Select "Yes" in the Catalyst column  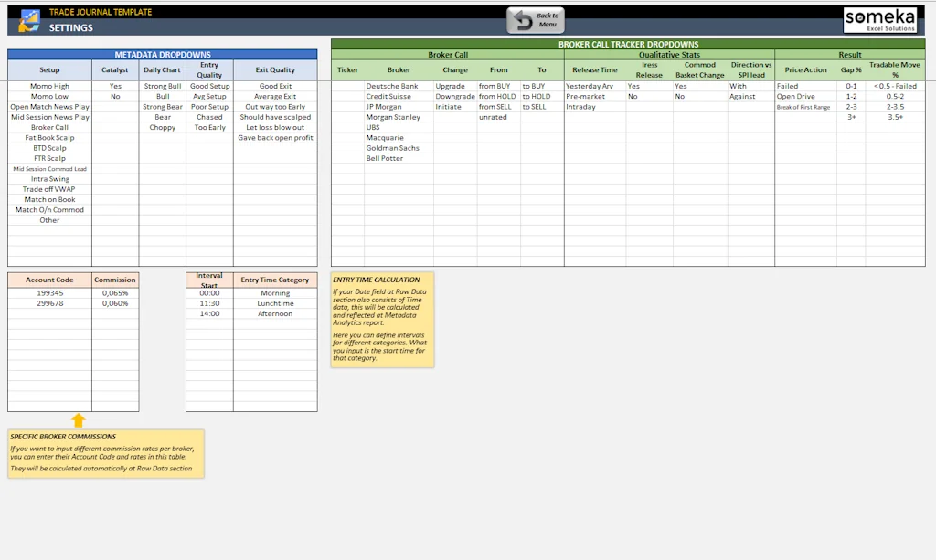point(114,85)
